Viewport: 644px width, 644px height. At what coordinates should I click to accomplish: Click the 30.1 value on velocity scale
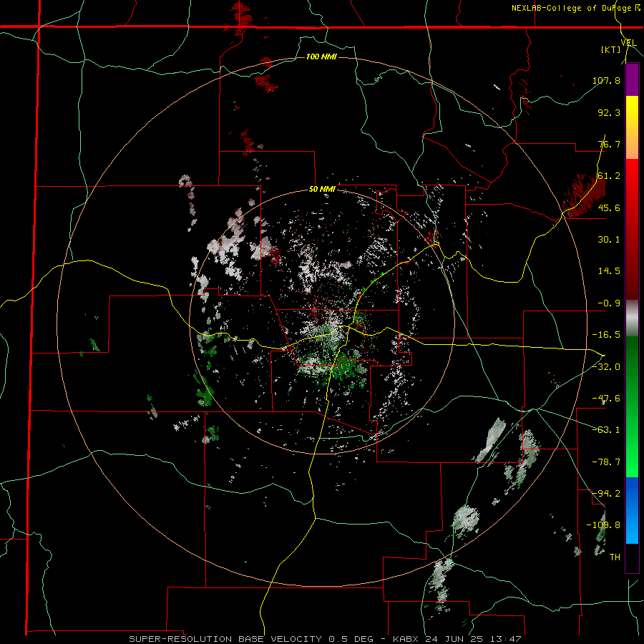pyautogui.click(x=609, y=240)
